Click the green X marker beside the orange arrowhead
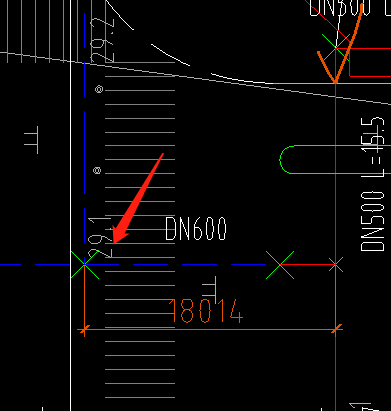 click(336, 48)
